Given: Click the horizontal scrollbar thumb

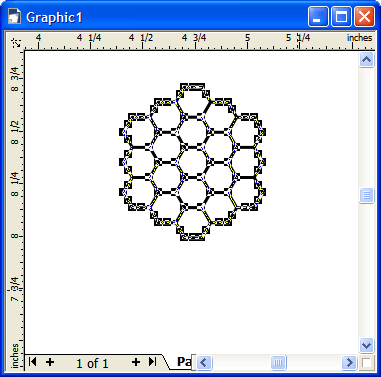Looking at the screenshot, I should coord(278,362).
